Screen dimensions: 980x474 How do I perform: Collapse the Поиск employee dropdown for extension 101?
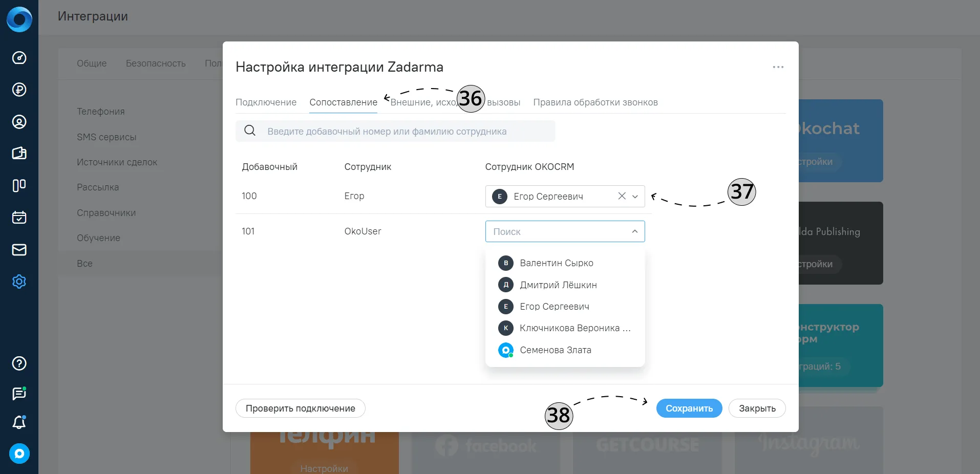tap(635, 231)
